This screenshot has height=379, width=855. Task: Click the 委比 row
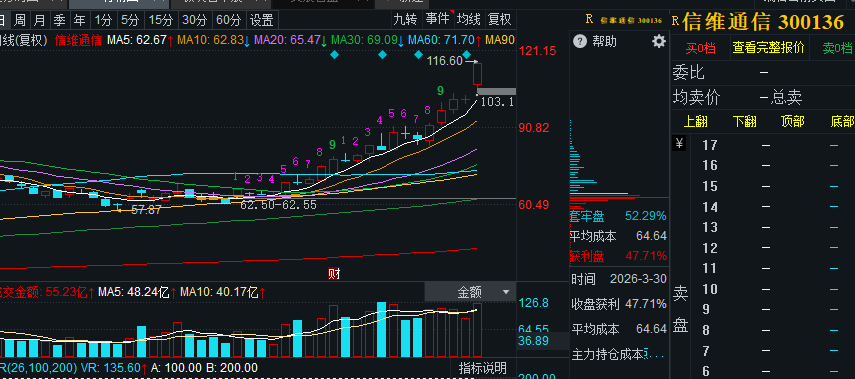click(763, 72)
